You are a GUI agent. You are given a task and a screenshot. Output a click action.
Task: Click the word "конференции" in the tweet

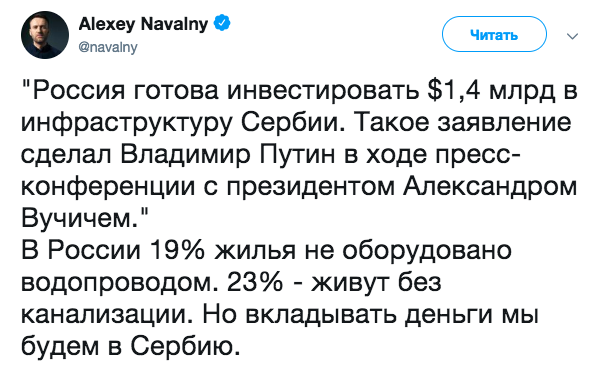click(x=108, y=187)
